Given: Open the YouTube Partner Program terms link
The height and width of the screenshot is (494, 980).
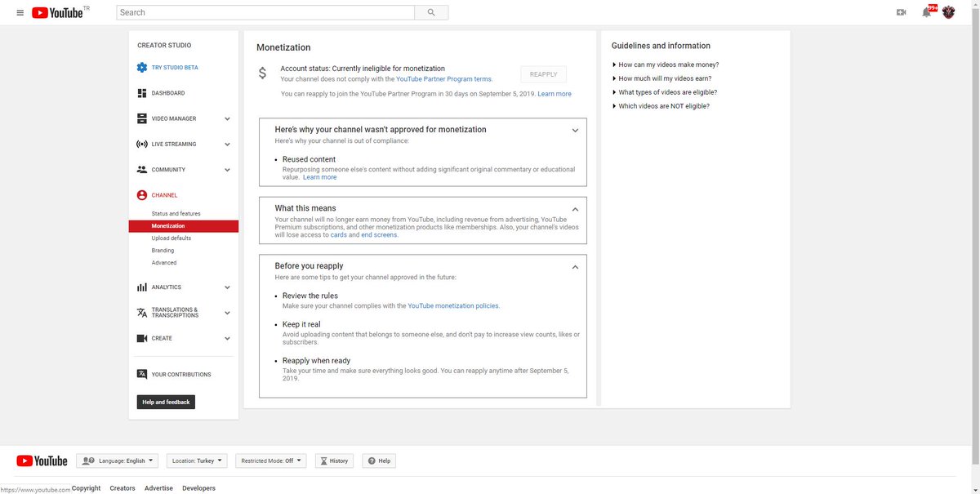Looking at the screenshot, I should (x=443, y=79).
